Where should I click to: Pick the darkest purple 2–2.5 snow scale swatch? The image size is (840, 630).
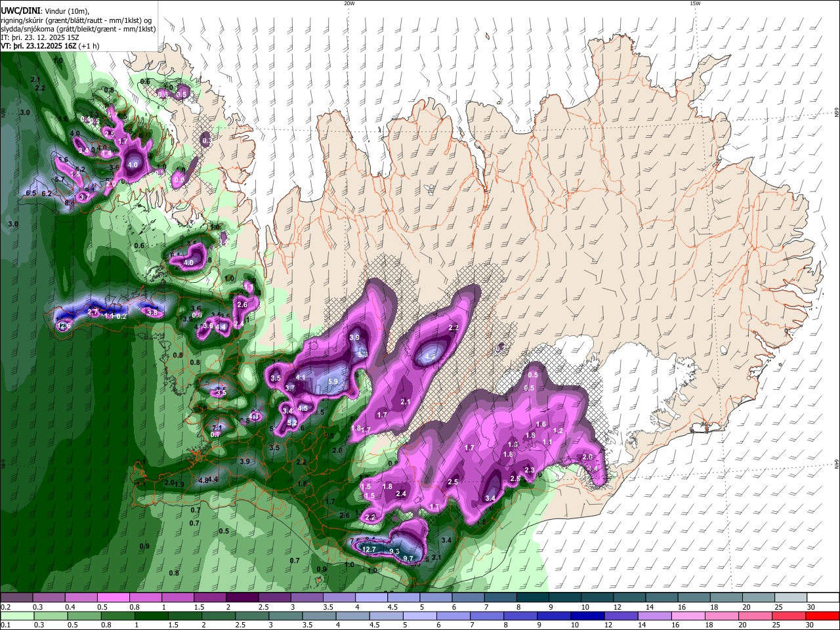[x=242, y=597]
